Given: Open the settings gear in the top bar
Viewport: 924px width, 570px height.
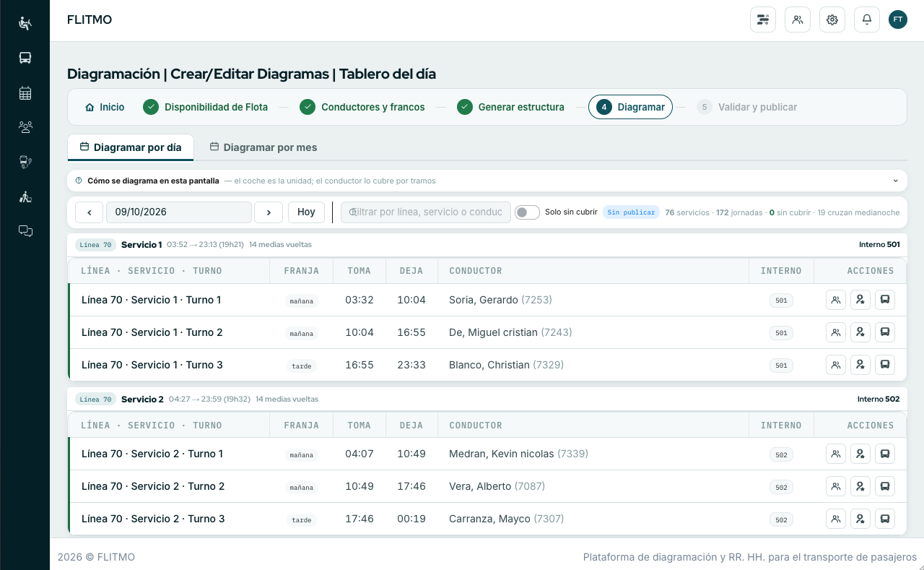Looking at the screenshot, I should coord(832,20).
